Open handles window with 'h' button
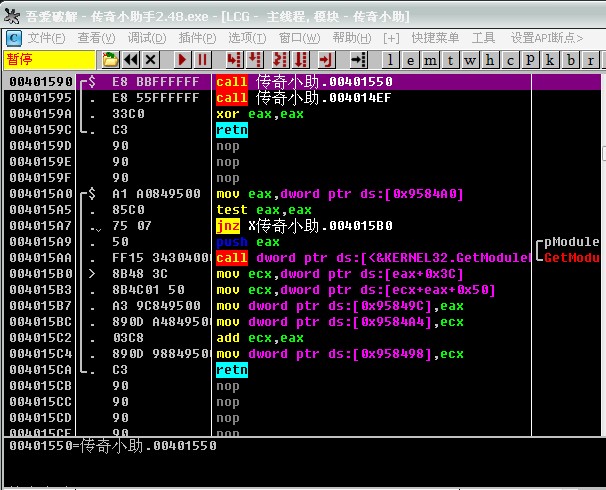The height and width of the screenshot is (490, 606). tap(490, 60)
